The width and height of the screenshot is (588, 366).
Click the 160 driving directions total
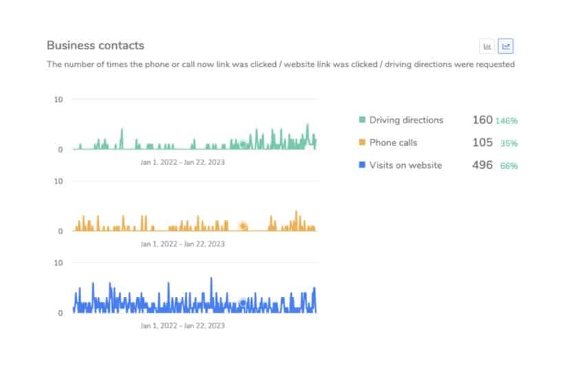click(x=482, y=120)
